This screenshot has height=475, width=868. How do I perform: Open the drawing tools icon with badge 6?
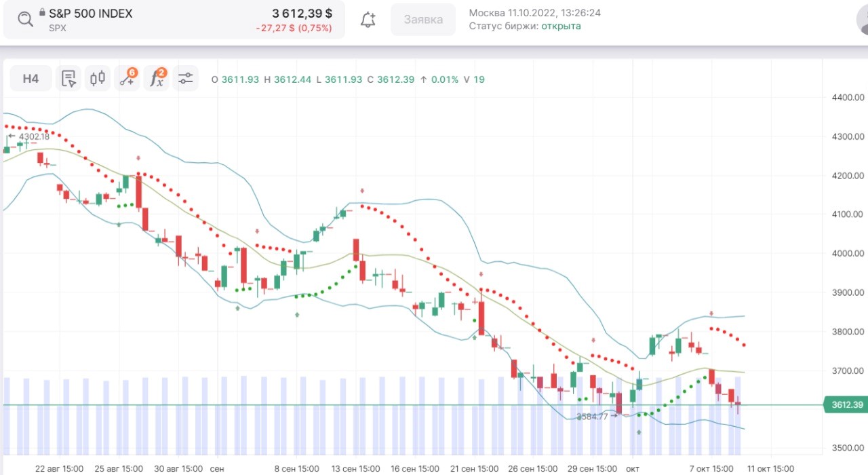(127, 79)
